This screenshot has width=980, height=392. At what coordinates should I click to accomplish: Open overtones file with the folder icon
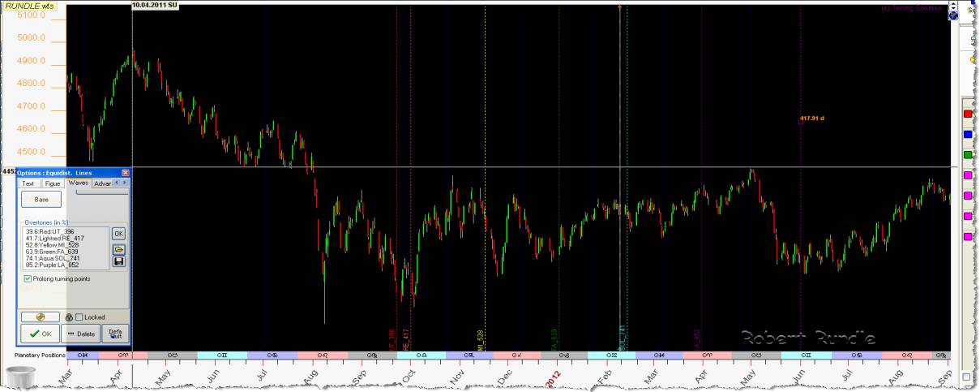118,248
